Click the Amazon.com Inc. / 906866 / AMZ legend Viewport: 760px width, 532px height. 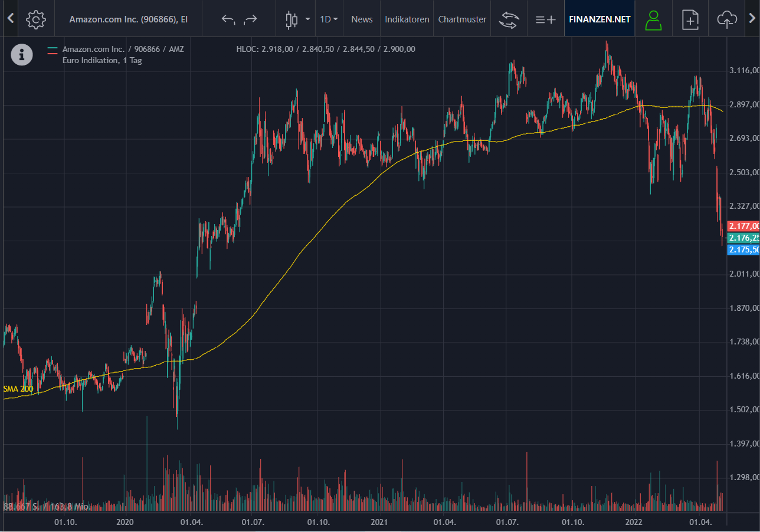click(123, 49)
